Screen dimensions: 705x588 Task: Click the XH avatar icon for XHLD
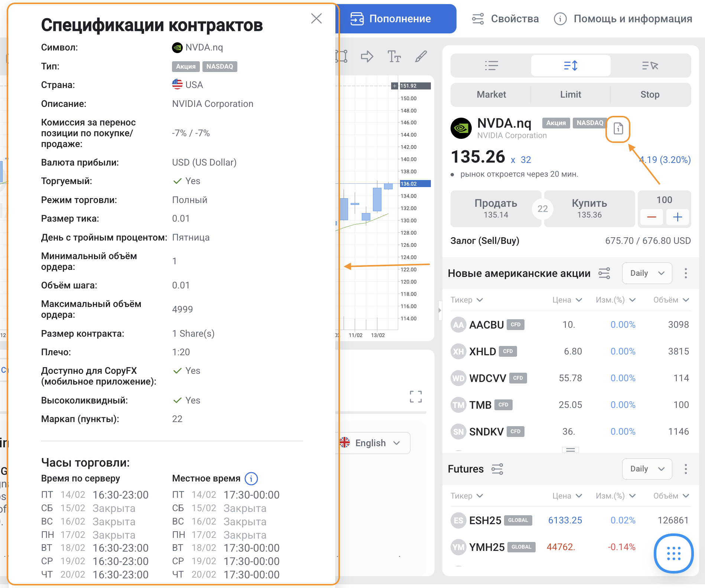[458, 352]
